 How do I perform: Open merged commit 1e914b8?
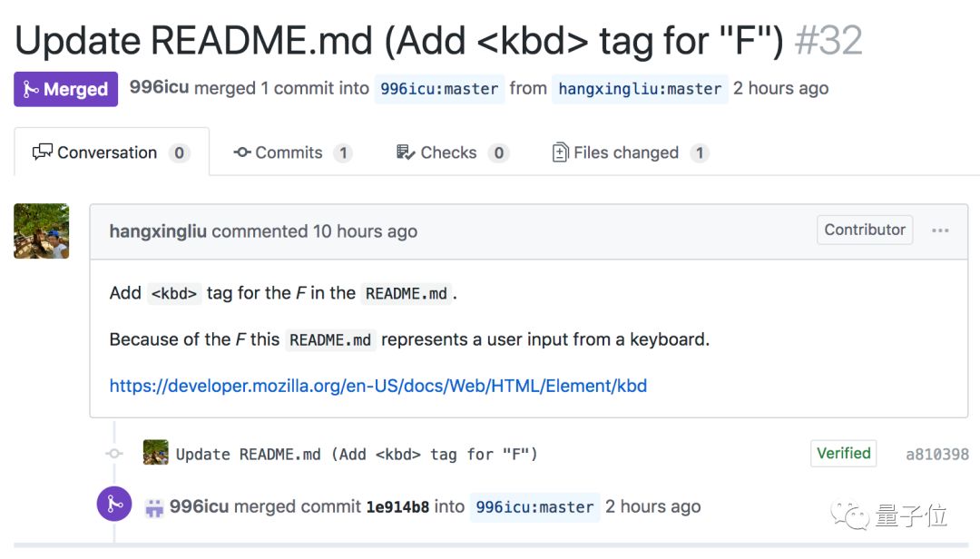(x=397, y=506)
